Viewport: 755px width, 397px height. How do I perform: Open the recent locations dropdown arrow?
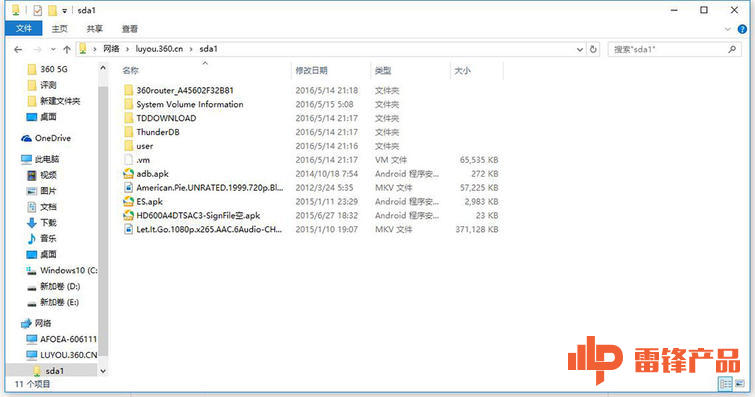click(52, 49)
